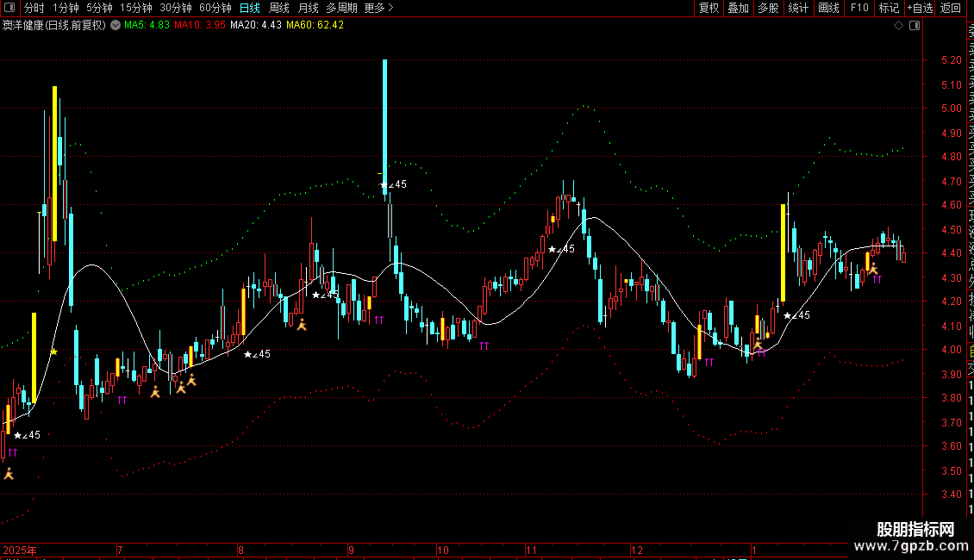Screen dimensions: 974x560
Task: Select the MA5: 4.83 indicator label
Action: click(147, 26)
